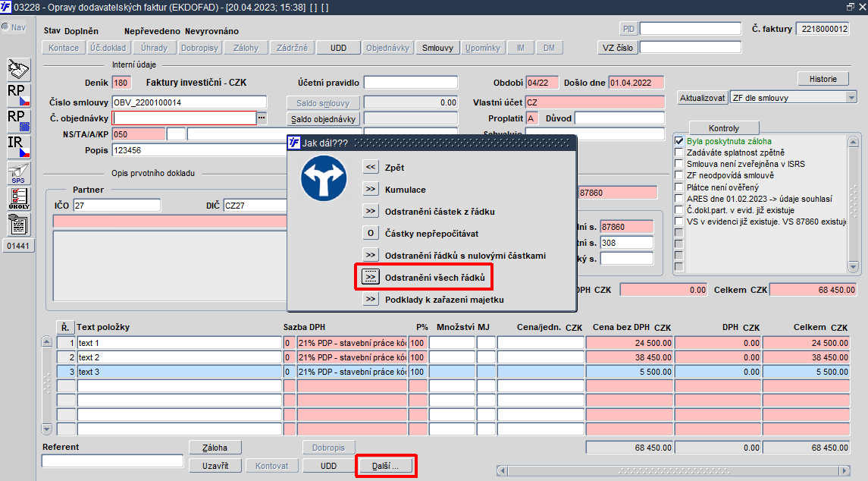Open the ÚKOLY task list icon
The height and width of the screenshot is (481, 868).
[x=18, y=199]
